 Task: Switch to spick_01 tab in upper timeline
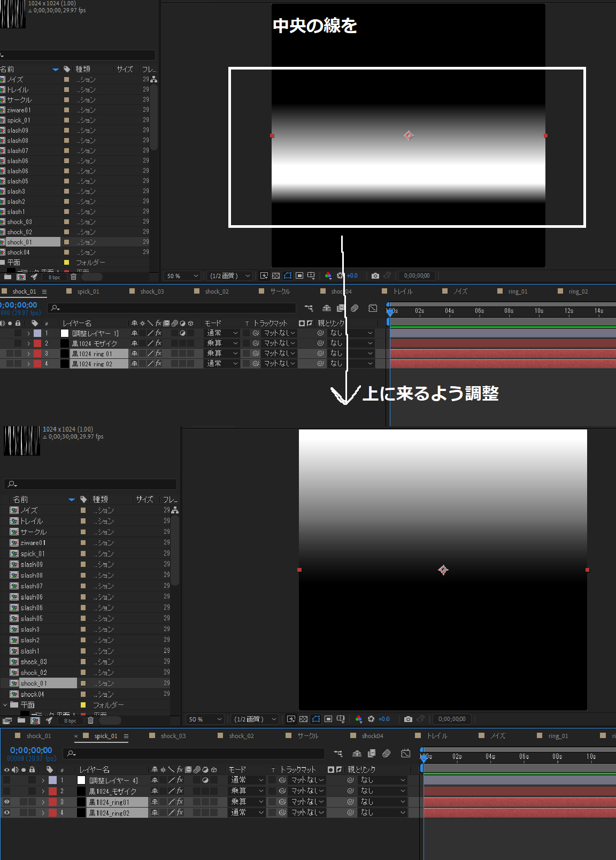88,291
